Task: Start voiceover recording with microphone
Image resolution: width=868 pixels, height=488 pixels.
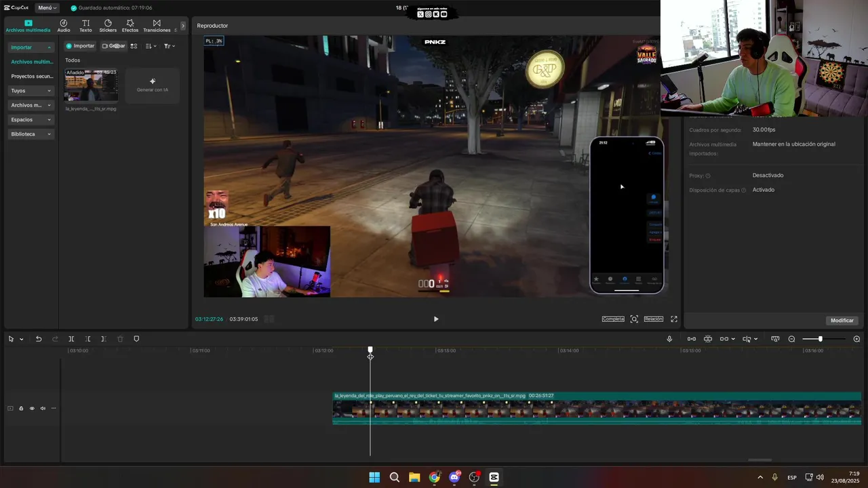Action: [x=669, y=339]
